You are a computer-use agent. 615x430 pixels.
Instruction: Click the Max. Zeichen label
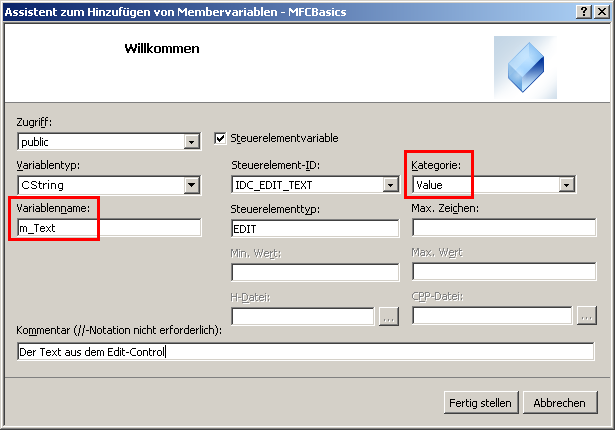[x=445, y=208]
